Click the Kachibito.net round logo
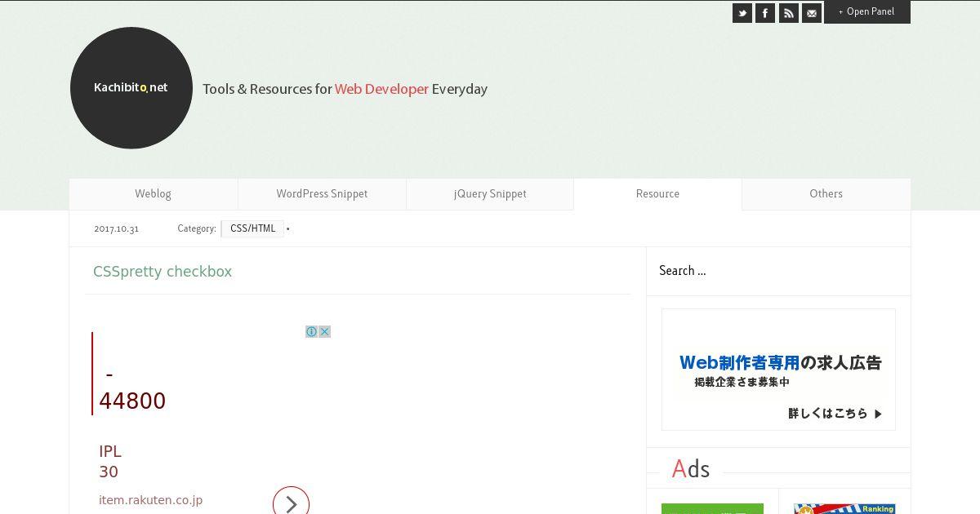This screenshot has width=980, height=514. tap(131, 88)
